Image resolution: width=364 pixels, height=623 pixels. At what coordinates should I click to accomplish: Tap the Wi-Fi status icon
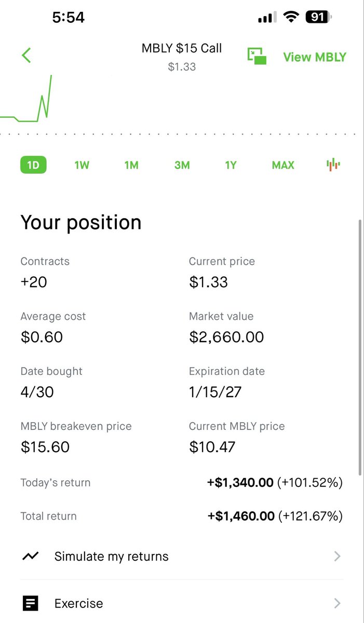[292, 17]
